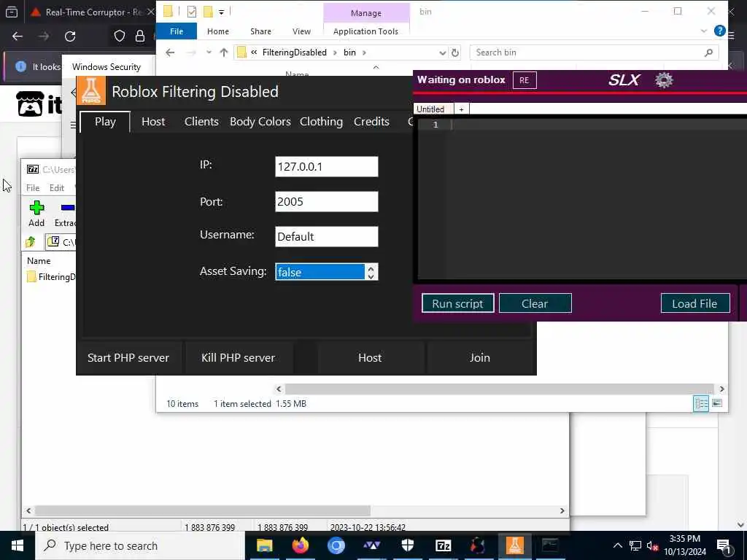Click FilteringDisabled in address breadcrumb
747x560 pixels.
pos(295,52)
